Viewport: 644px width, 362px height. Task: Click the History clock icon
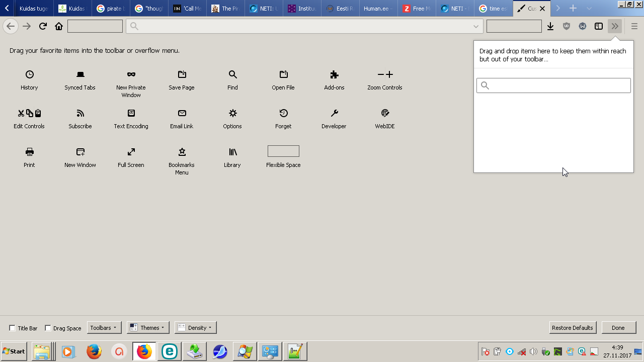tap(30, 74)
